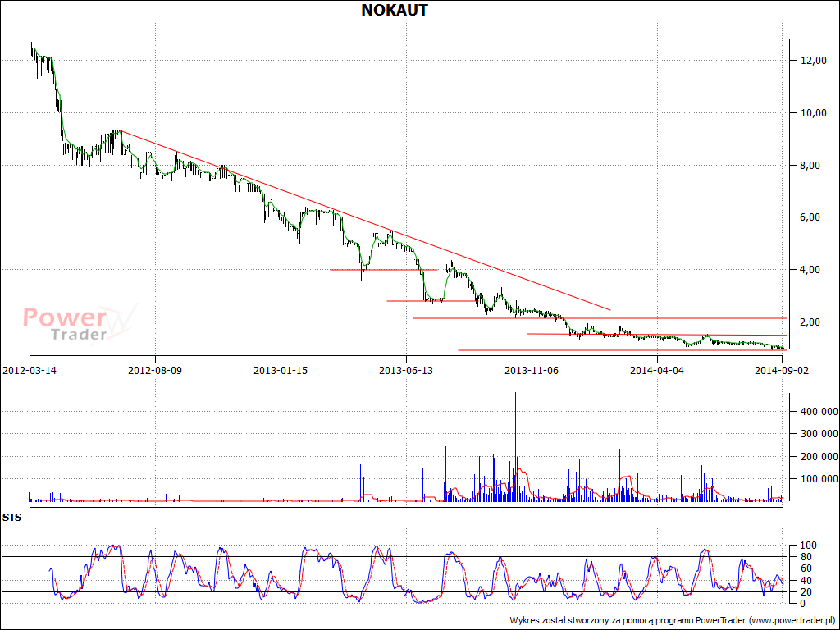Click the 2014-09-02 date label

(x=782, y=370)
